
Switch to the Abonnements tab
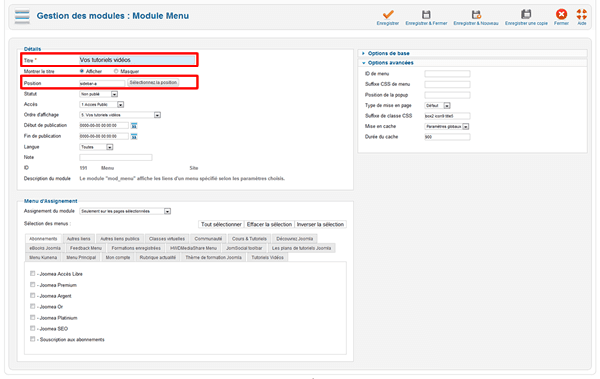point(43,239)
